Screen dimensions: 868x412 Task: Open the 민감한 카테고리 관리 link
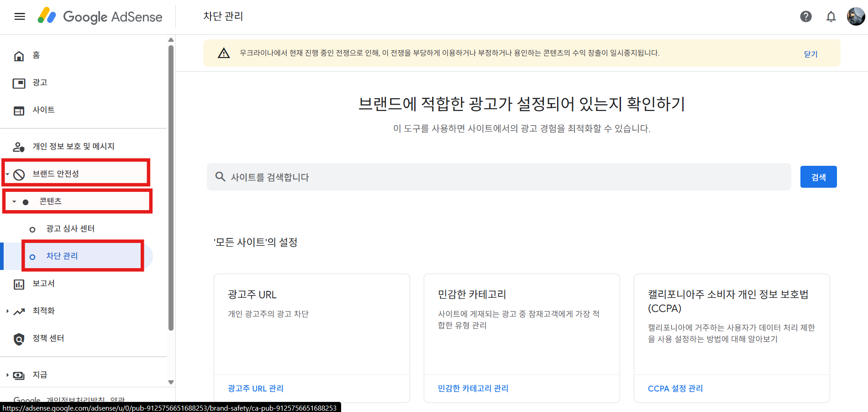[473, 388]
